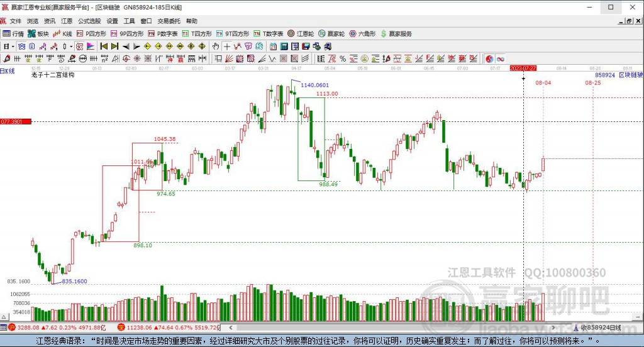The image size is (644, 347).
Task: Open the 江恩 menu
Action: pyautogui.click(x=67, y=21)
